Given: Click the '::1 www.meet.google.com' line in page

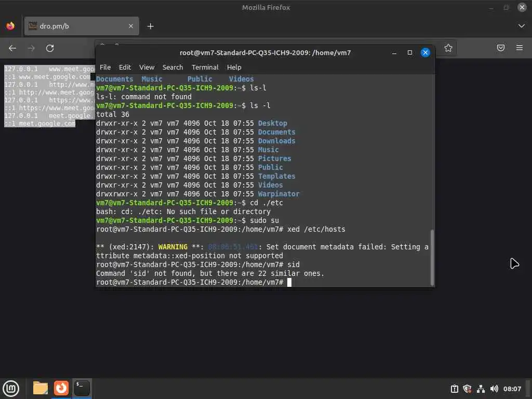Looking at the screenshot, I should click(47, 77).
